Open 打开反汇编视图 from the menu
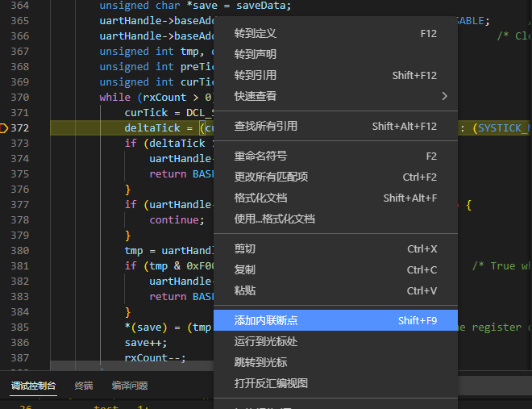This screenshot has height=409, width=532. (x=335, y=383)
